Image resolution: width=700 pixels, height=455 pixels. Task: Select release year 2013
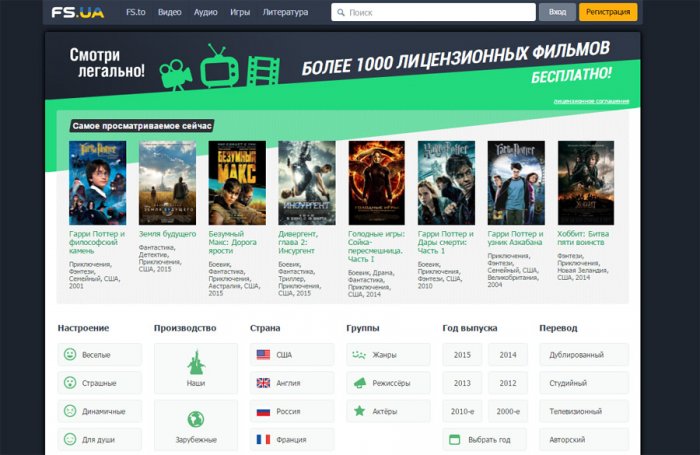point(462,383)
